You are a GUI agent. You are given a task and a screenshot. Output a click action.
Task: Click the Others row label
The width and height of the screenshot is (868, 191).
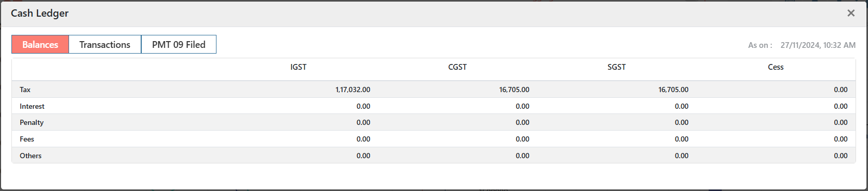pos(31,156)
